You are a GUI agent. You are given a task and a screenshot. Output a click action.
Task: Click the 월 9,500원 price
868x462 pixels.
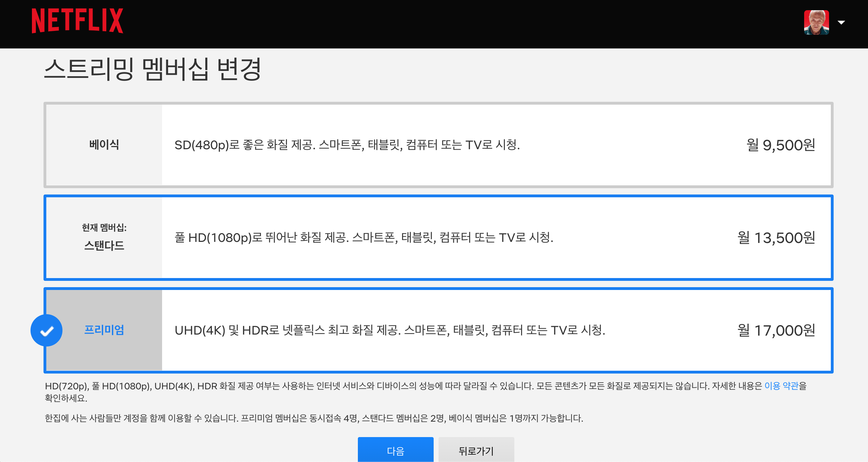click(781, 145)
